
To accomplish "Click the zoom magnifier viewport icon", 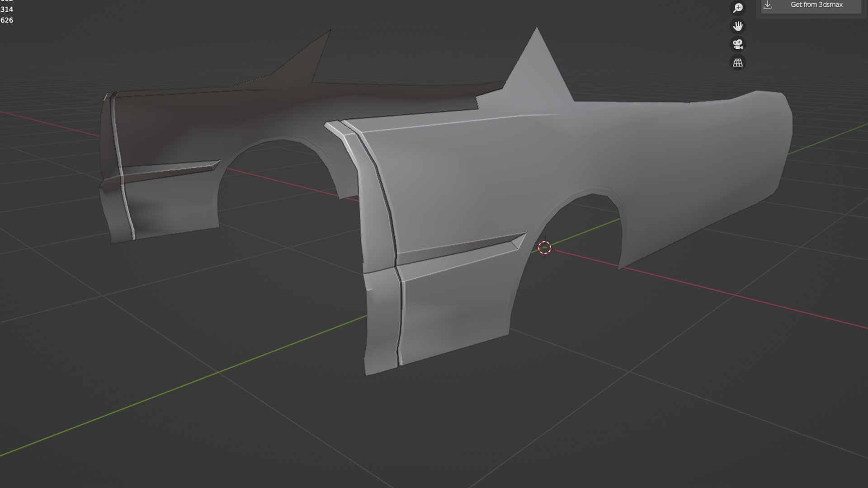I will (x=738, y=8).
